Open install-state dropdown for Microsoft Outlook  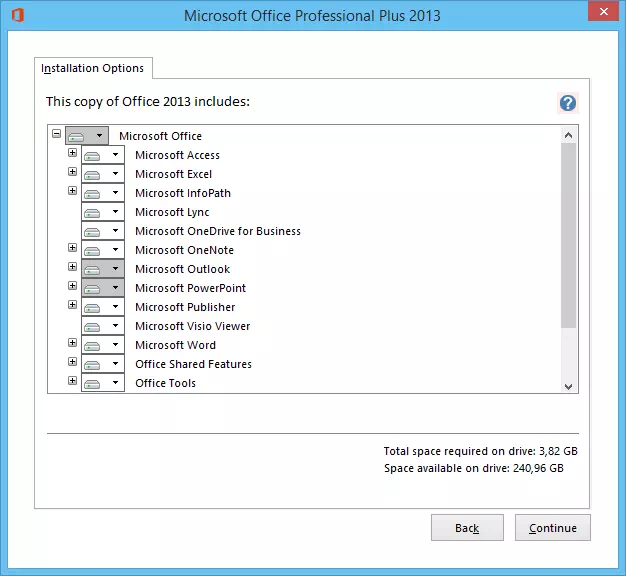point(103,269)
